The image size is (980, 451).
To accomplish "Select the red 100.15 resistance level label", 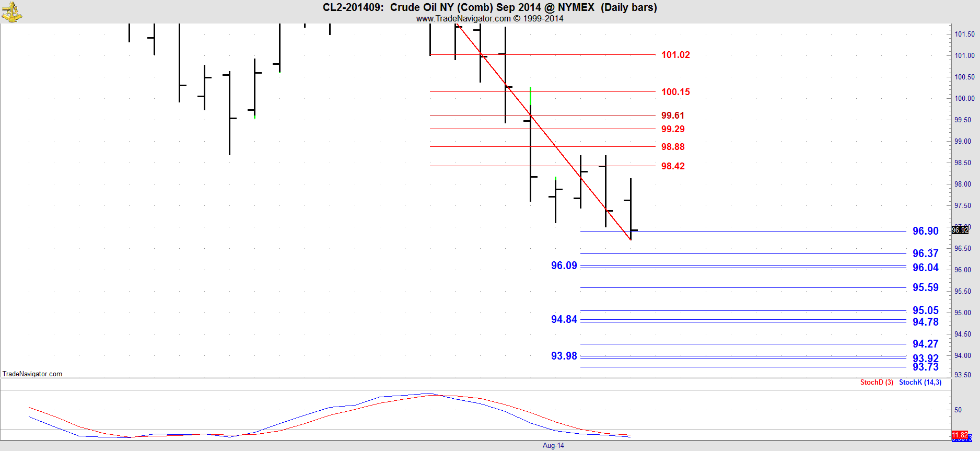I will pyautogui.click(x=675, y=92).
